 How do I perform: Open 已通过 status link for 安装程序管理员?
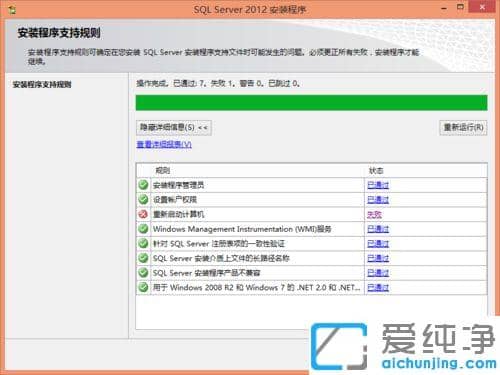[x=378, y=185]
